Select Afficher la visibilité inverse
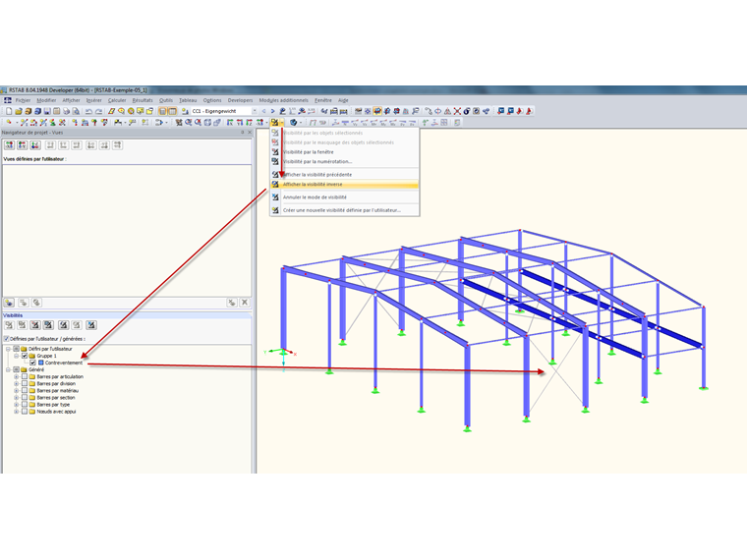The height and width of the screenshot is (560, 747). 344,185
